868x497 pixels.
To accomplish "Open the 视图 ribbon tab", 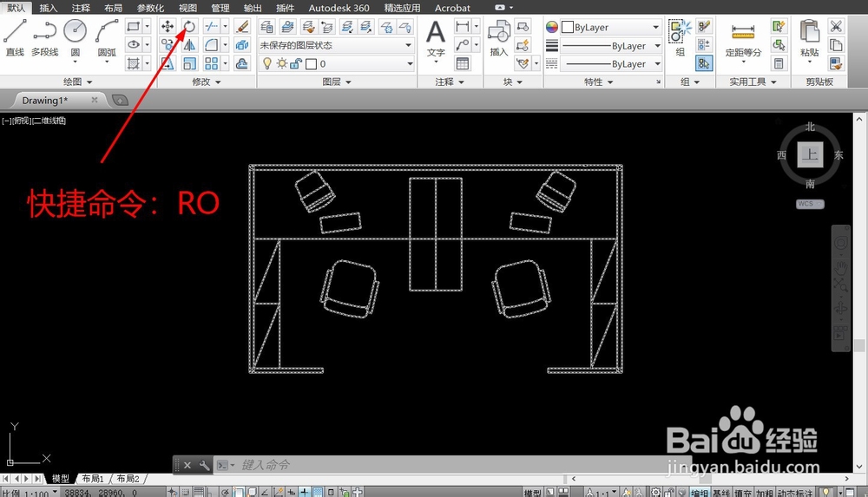I will coord(187,8).
